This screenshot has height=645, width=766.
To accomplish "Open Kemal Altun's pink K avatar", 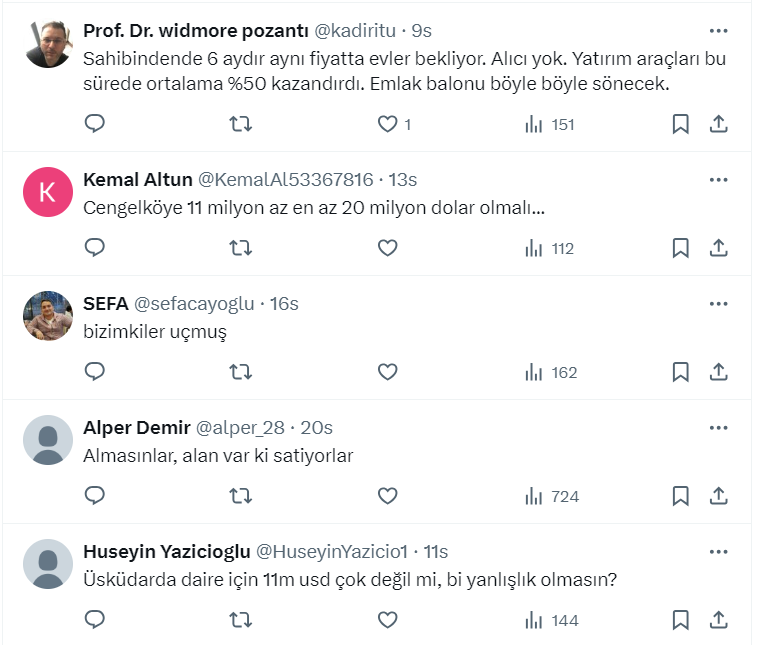I will point(48,192).
